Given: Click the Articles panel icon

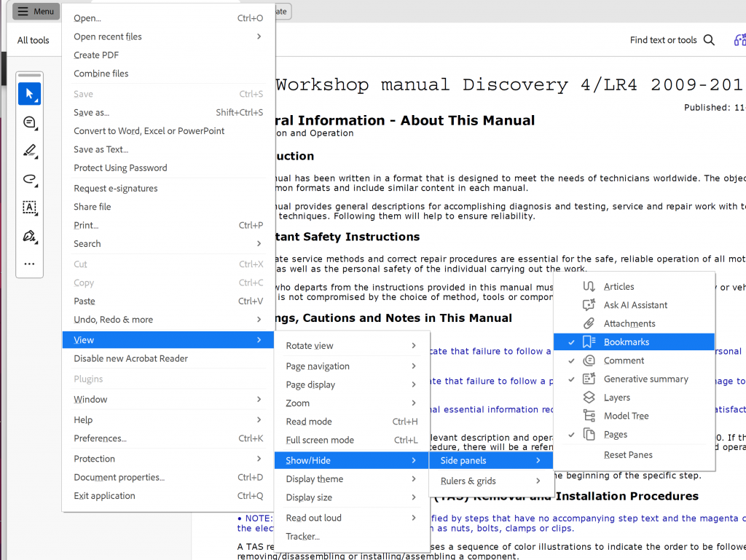Looking at the screenshot, I should (589, 286).
